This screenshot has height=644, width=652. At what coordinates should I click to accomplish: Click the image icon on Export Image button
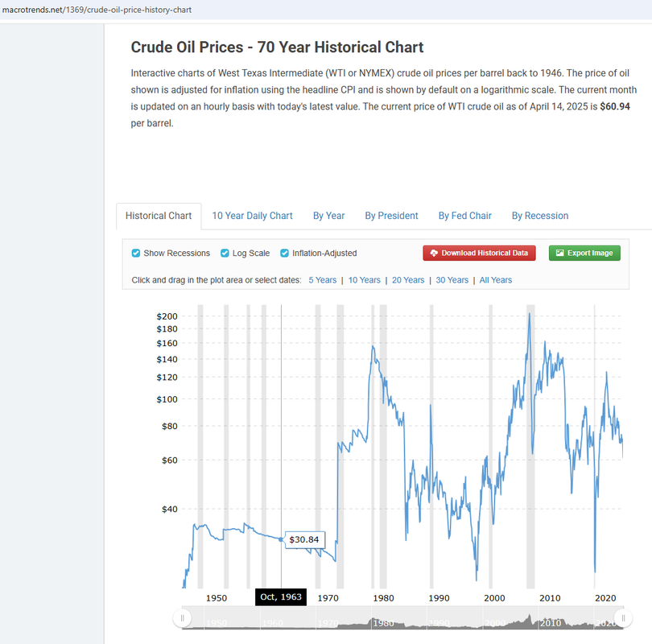tap(560, 253)
